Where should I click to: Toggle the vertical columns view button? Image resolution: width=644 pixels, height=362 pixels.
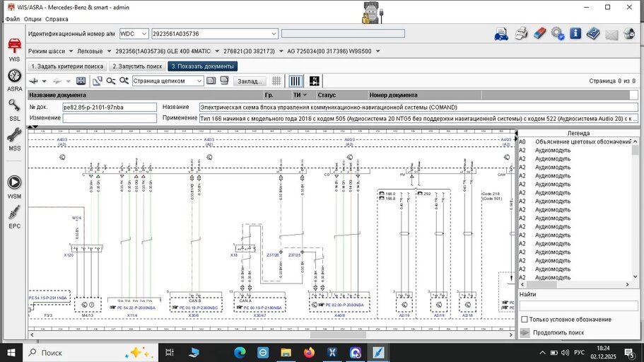point(295,81)
